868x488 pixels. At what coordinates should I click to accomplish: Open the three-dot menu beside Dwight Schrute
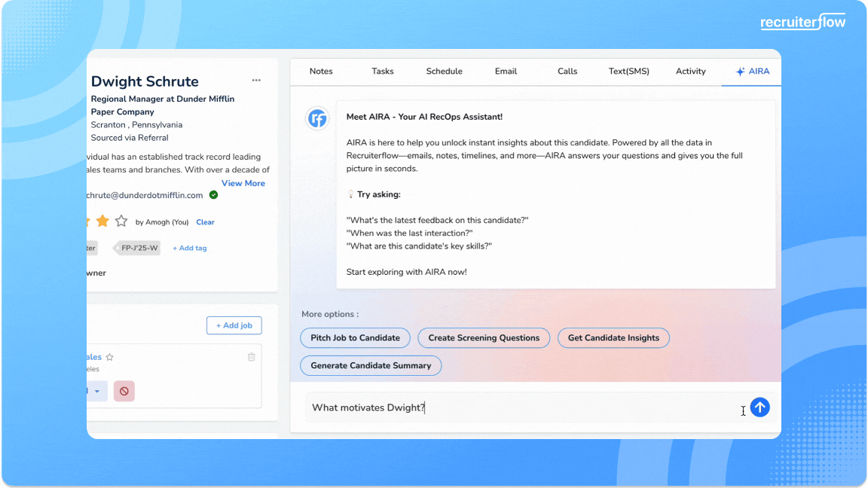(x=256, y=81)
